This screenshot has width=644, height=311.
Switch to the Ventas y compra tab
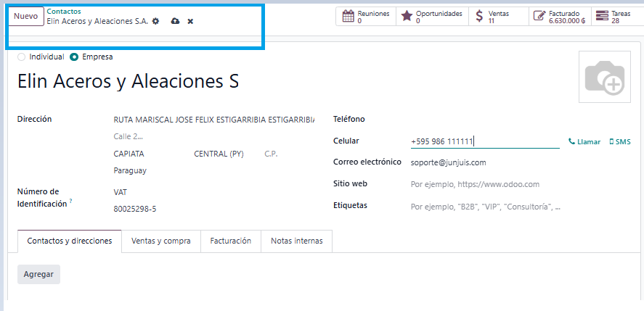pos(160,241)
